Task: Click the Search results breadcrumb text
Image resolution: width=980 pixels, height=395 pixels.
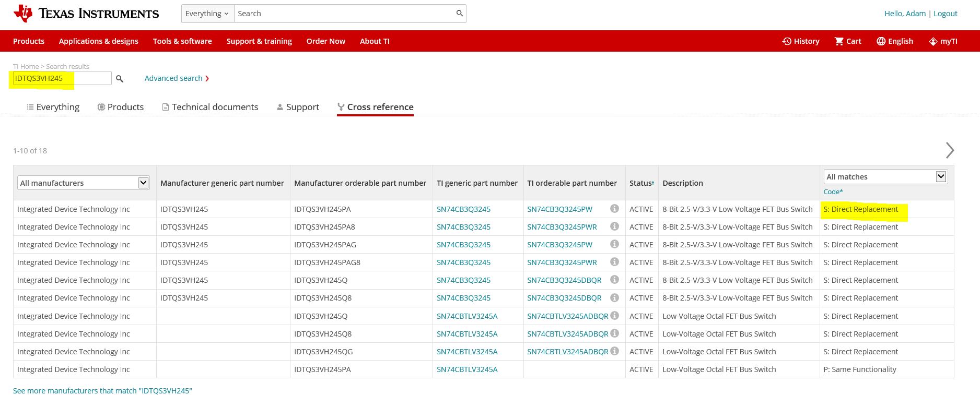Action: (67, 66)
